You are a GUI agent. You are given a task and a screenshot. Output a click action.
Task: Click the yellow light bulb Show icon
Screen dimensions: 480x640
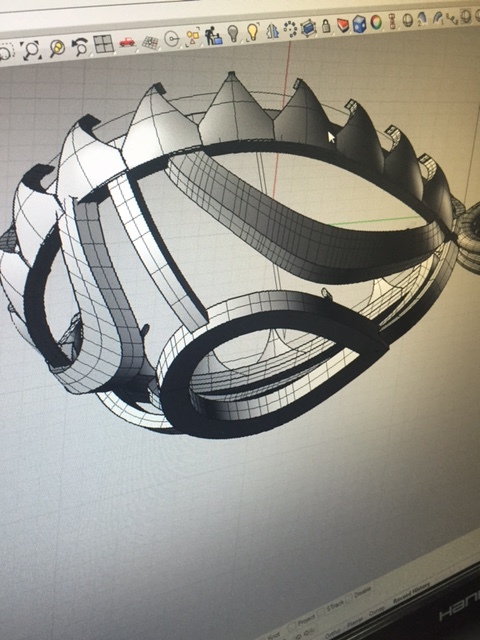pos(253,32)
